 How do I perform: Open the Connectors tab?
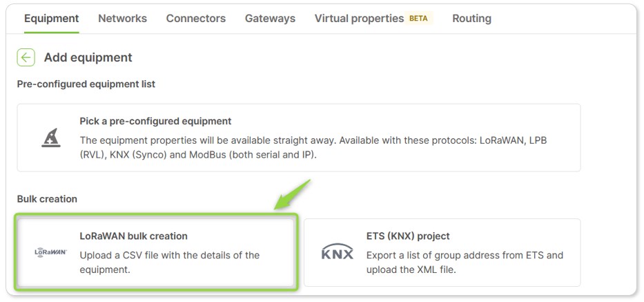[196, 19]
